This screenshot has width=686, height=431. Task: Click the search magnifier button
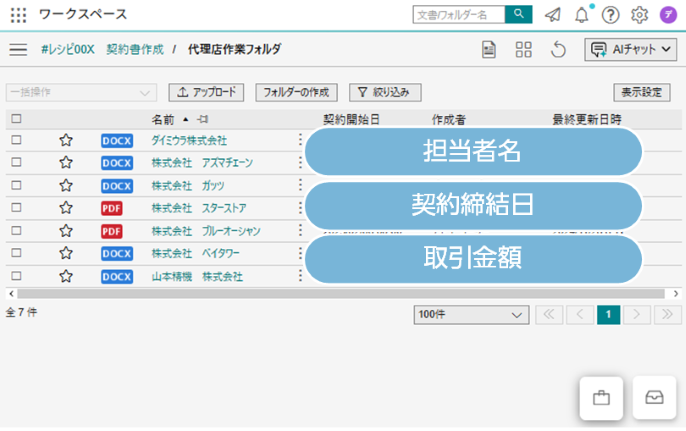[x=518, y=14]
